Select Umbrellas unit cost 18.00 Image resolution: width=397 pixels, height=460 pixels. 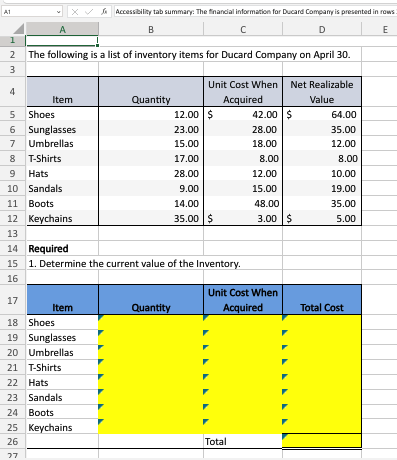point(243,144)
